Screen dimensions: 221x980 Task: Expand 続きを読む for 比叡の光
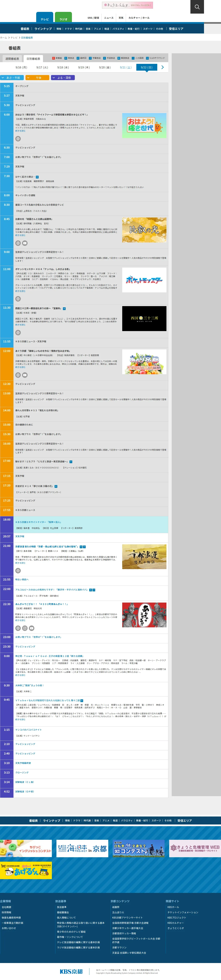pyautogui.click(x=20, y=235)
